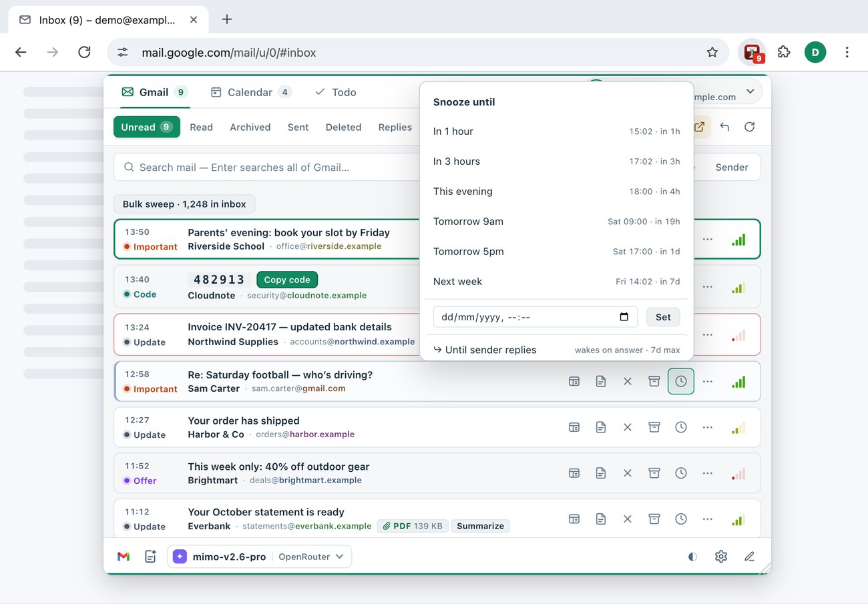The width and height of the screenshot is (868, 604).
Task: Refresh the mail list with the reload icon
Action: 750,127
